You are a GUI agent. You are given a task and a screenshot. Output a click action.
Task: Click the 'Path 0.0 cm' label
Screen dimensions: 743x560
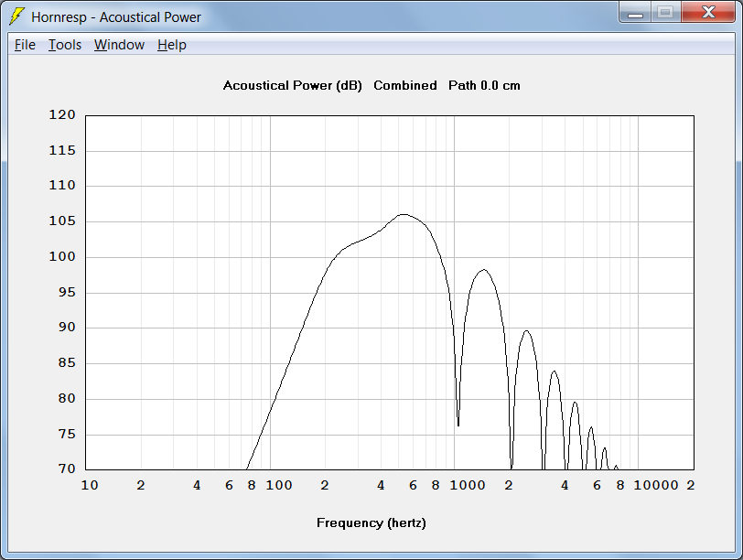click(x=484, y=85)
